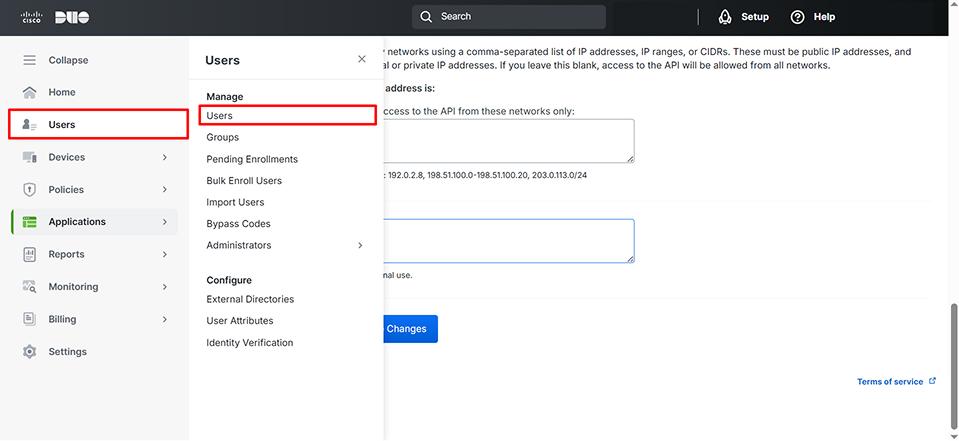
Task: Click the Collapse hamburger icon
Action: coord(29,60)
